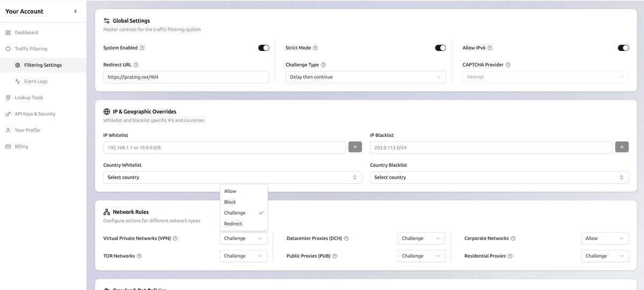Viewport: 644px width, 290px height.
Task: Choose Redirect in the open dropdown list
Action: coord(244,224)
